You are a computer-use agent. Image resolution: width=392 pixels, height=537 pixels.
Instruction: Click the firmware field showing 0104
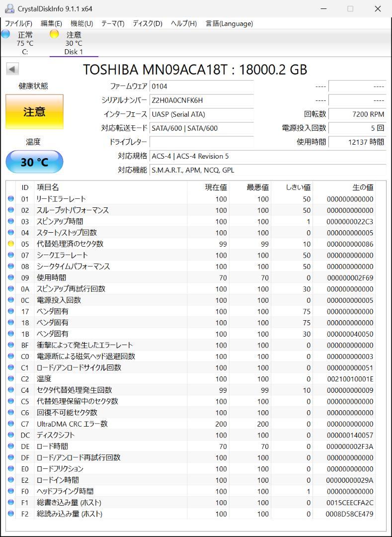point(202,87)
